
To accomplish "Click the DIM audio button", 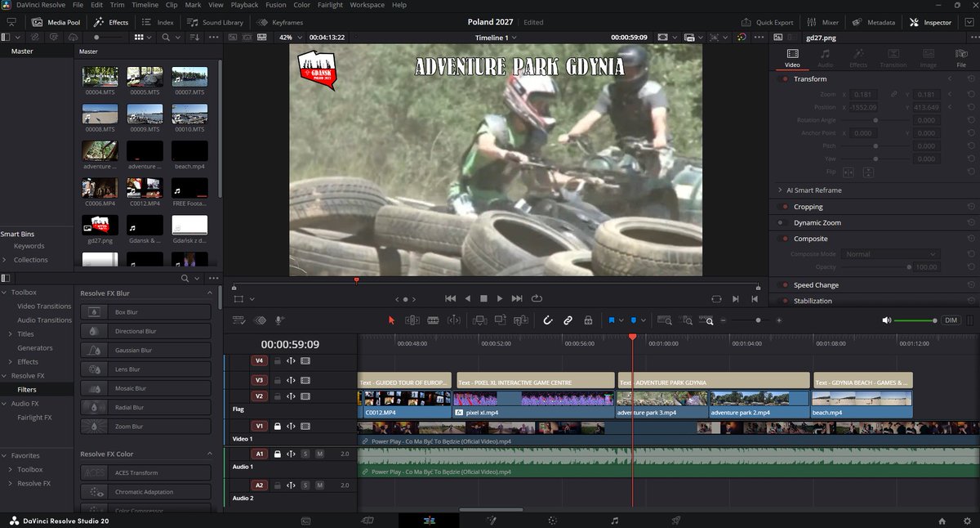I will coord(951,320).
